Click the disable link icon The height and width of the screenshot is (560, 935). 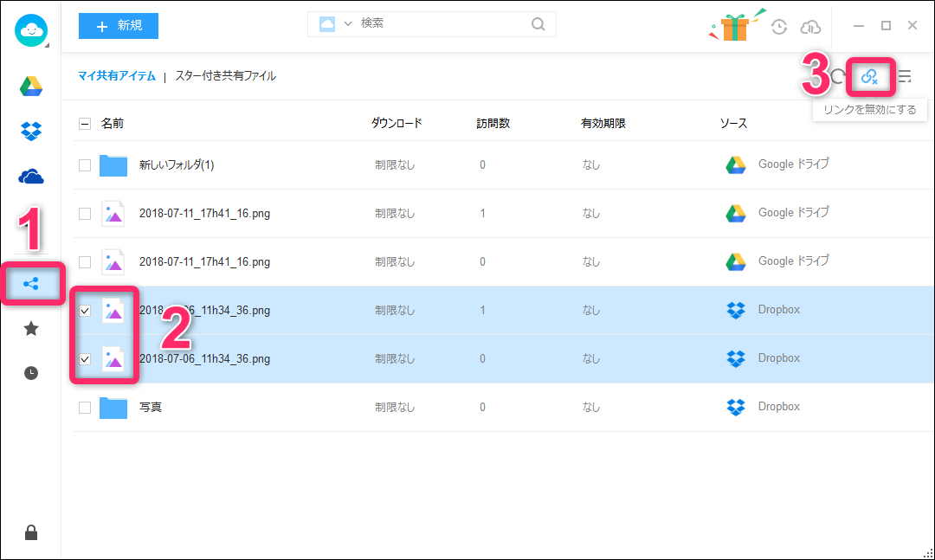[x=870, y=76]
